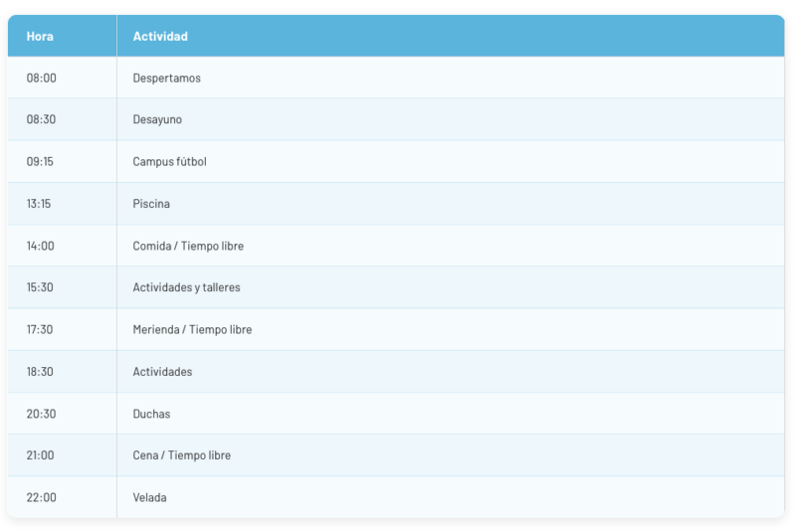Click the 15:30 time cell
Viewport: 796px width, 532px height.
(40, 287)
